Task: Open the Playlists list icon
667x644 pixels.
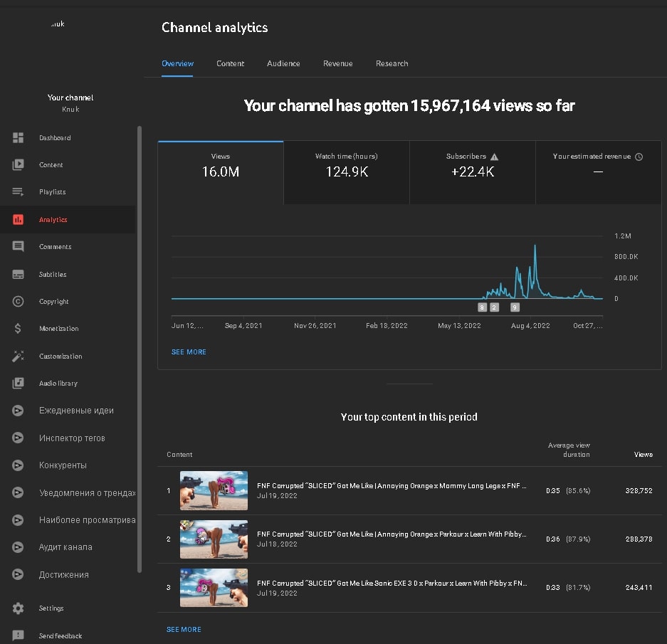Action: [18, 192]
